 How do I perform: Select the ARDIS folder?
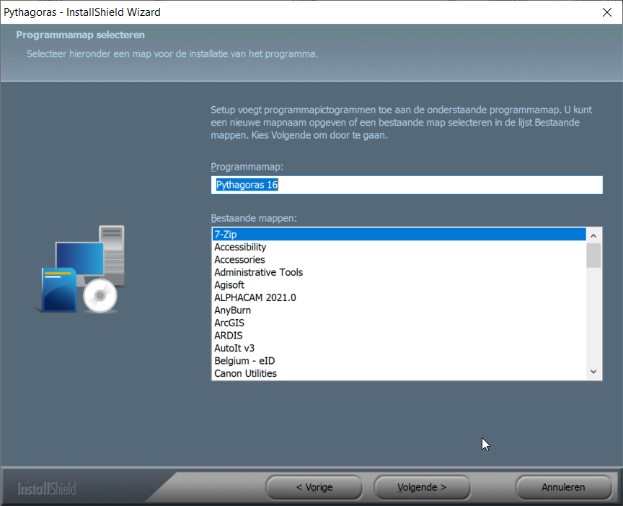coord(399,336)
